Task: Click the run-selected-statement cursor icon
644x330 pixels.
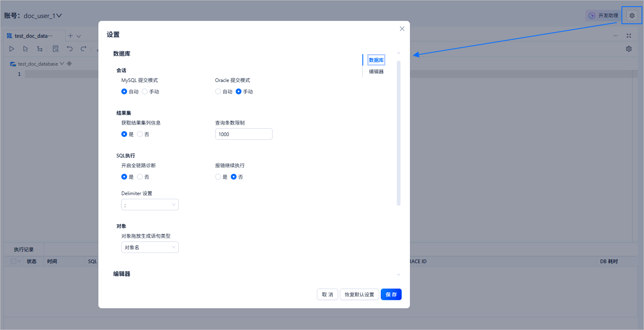Action: 25,49
